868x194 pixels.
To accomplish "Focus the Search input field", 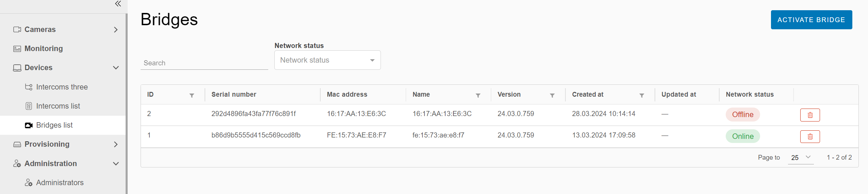I will click(x=204, y=63).
